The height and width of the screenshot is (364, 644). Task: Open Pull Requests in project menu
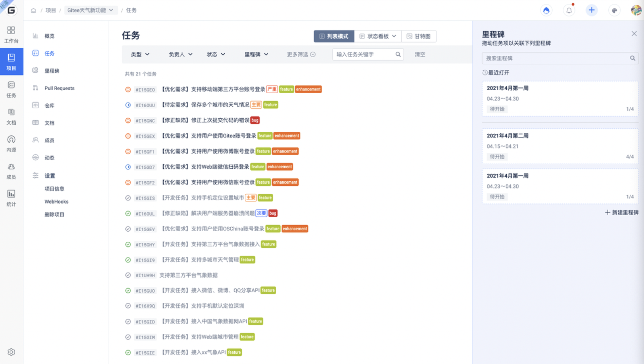(x=59, y=88)
